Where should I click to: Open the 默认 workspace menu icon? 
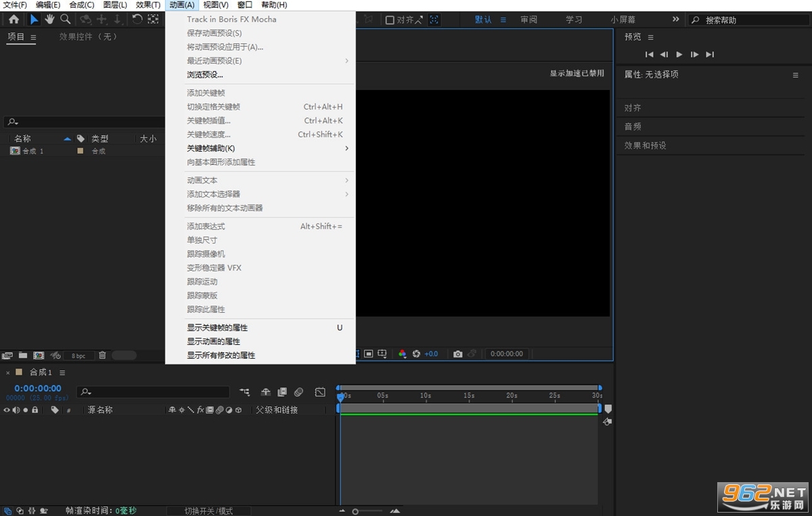pyautogui.click(x=503, y=20)
